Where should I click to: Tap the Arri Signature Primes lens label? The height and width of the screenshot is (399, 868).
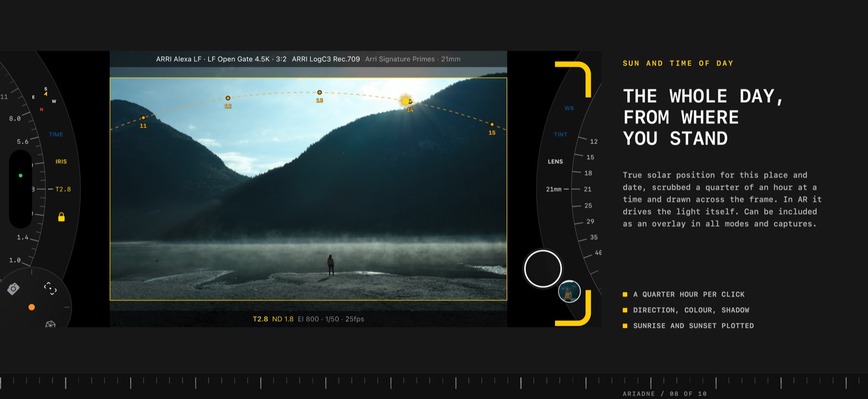click(413, 59)
